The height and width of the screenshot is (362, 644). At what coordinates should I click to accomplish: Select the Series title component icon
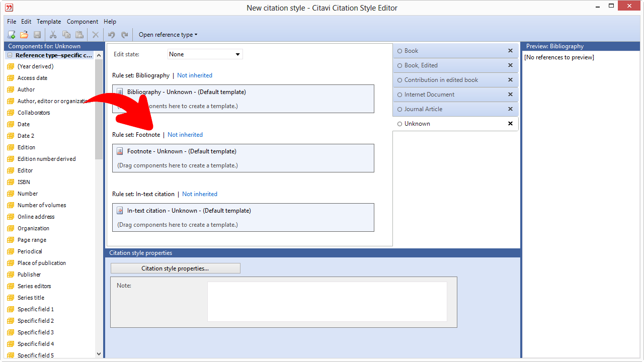10,298
